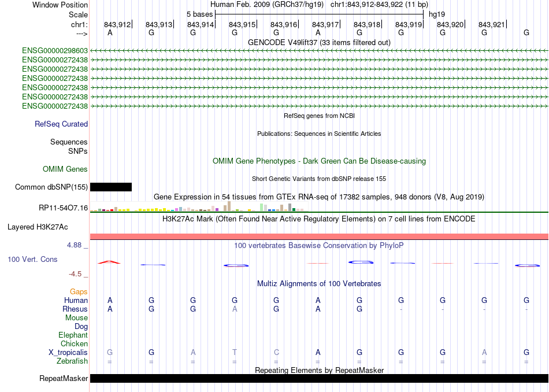This screenshot has height=392, width=549.
Task: Click the 5 bases scale bar
Action: 320,14
